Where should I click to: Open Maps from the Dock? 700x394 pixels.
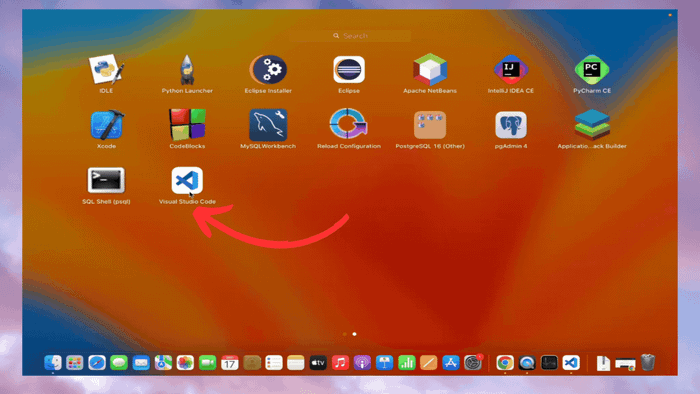(163, 363)
